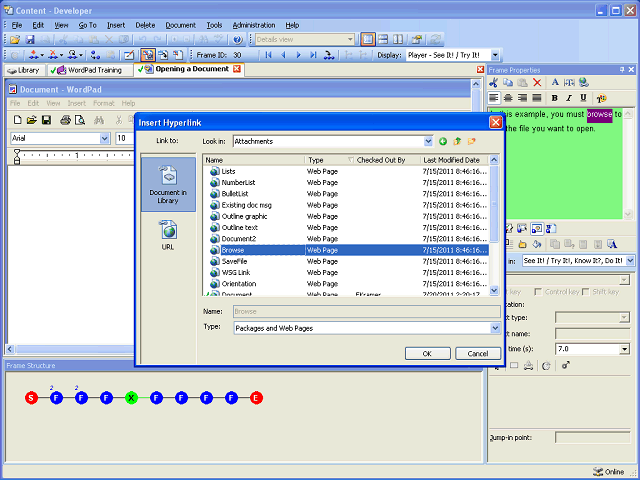Toggle Bold in Frame Properties
Viewport: 640px width, 480px height.
(554, 98)
